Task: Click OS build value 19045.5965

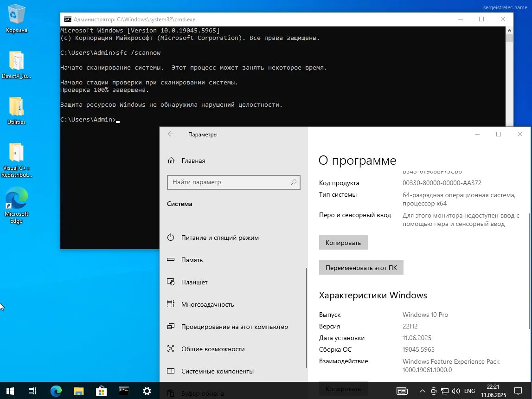Action: pos(418,349)
